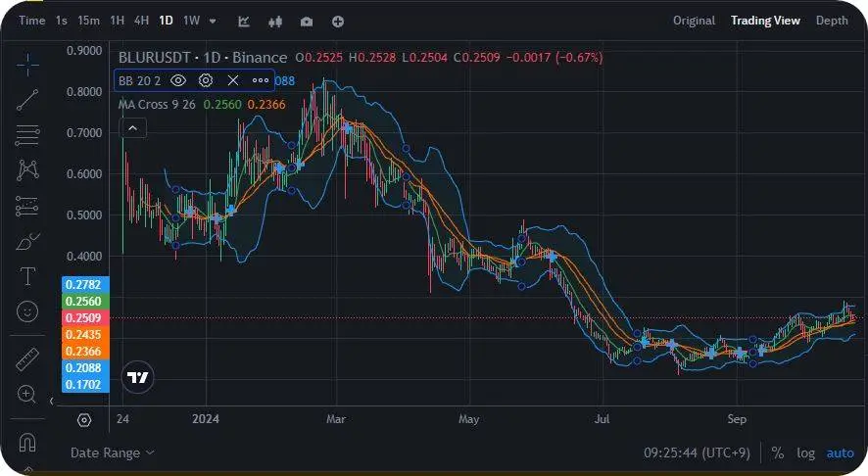The height and width of the screenshot is (476, 868).
Task: Select the 4H interval
Action: (142, 21)
